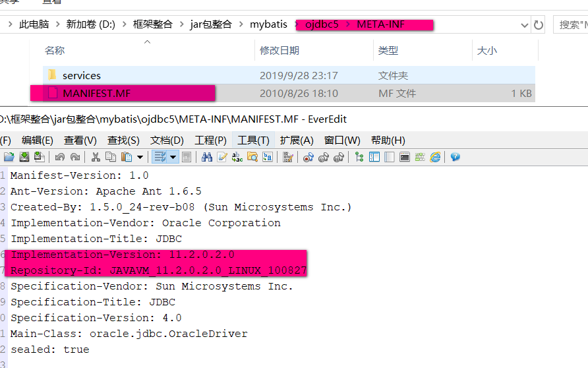This screenshot has width=588, height=368.
Task: Click the Internet Explorer preview icon
Action: coord(435,157)
